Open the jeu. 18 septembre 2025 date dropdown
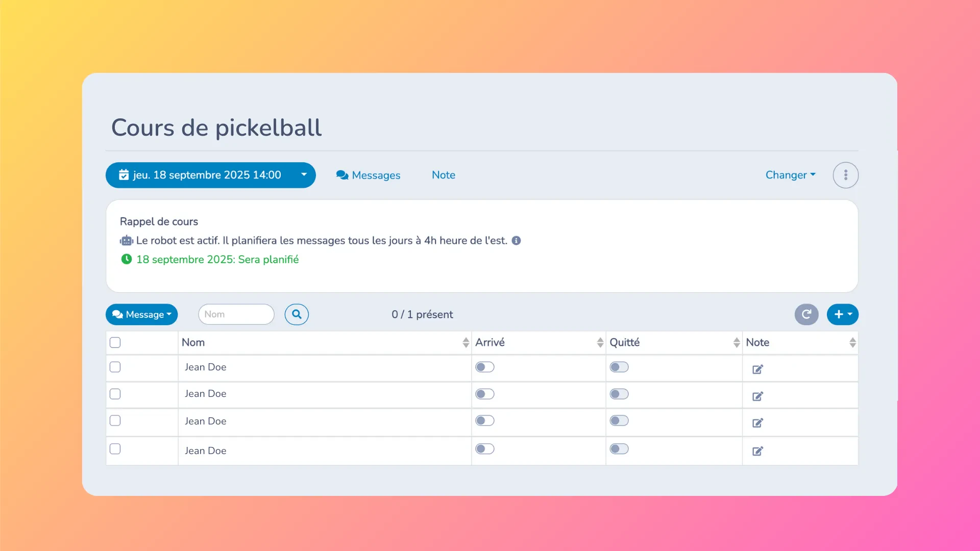Viewport: 980px width, 551px height. coord(210,175)
